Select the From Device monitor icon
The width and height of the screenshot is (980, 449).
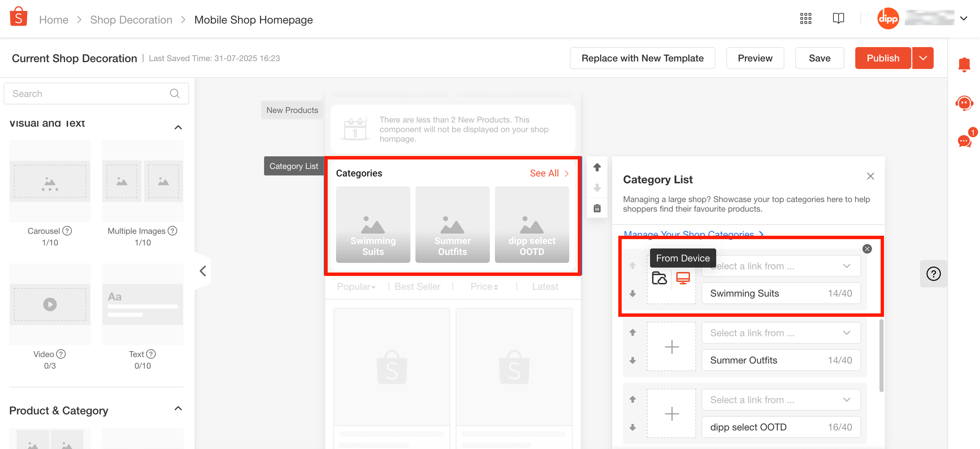683,278
